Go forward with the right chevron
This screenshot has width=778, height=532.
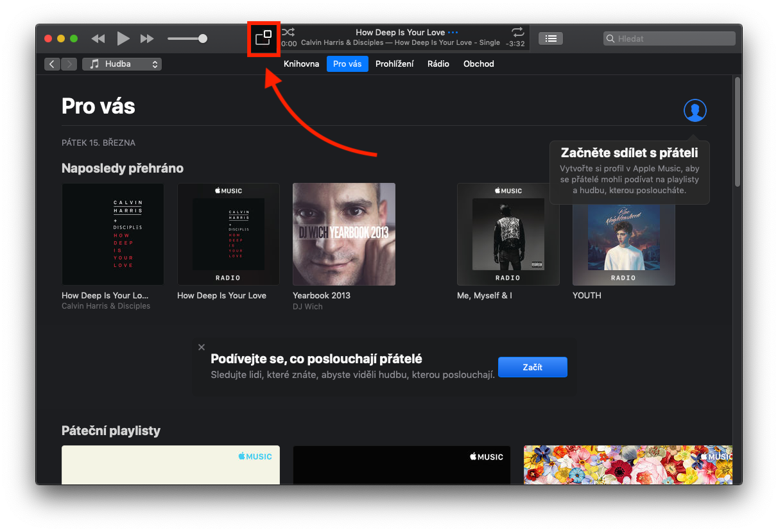click(x=69, y=64)
